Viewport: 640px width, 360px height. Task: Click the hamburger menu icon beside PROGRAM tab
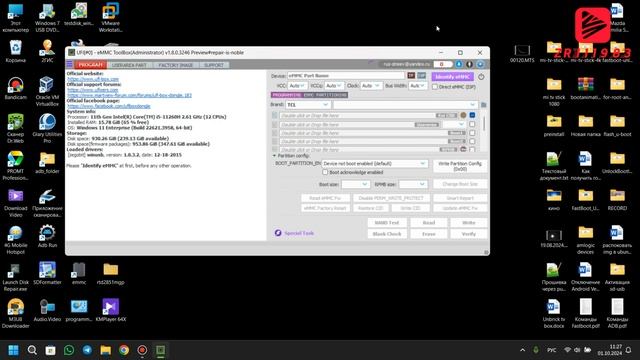pyautogui.click(x=70, y=64)
